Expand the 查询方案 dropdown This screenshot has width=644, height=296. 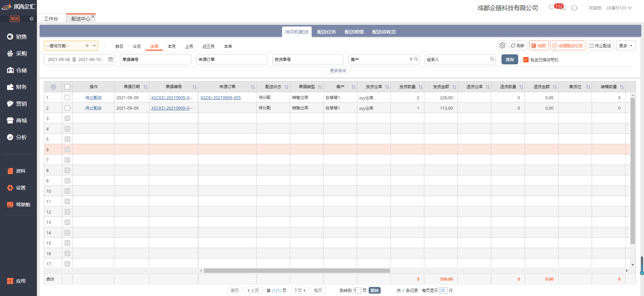pyautogui.click(x=95, y=46)
